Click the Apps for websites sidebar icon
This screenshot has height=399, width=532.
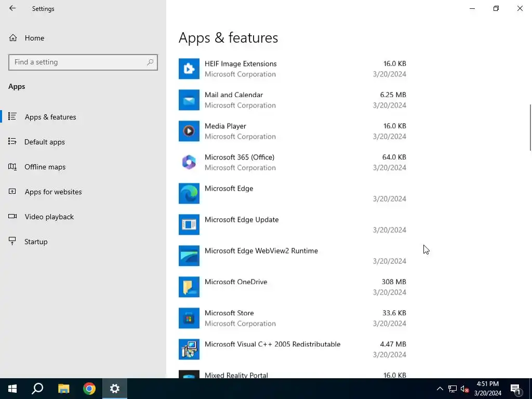pyautogui.click(x=12, y=191)
